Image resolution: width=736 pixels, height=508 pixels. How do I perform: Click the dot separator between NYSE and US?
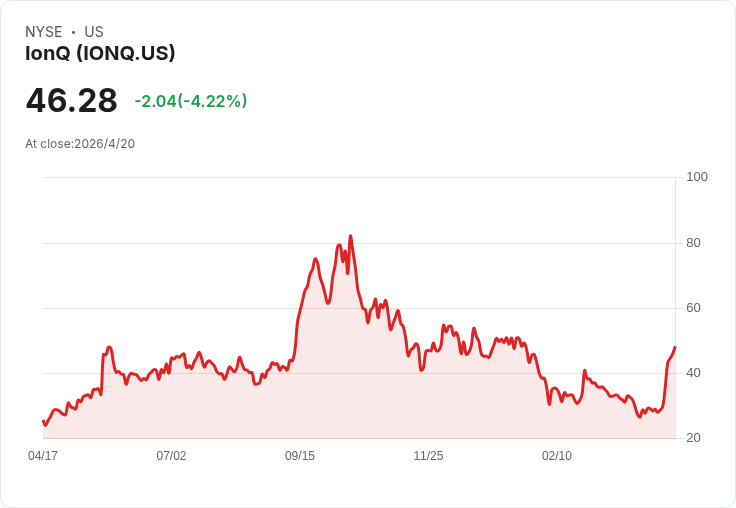pyautogui.click(x=73, y=32)
